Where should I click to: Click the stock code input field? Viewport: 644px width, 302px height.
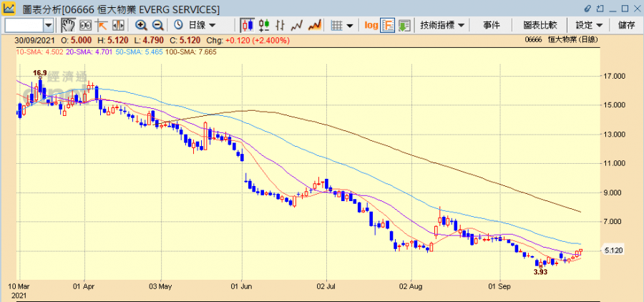[23, 25]
